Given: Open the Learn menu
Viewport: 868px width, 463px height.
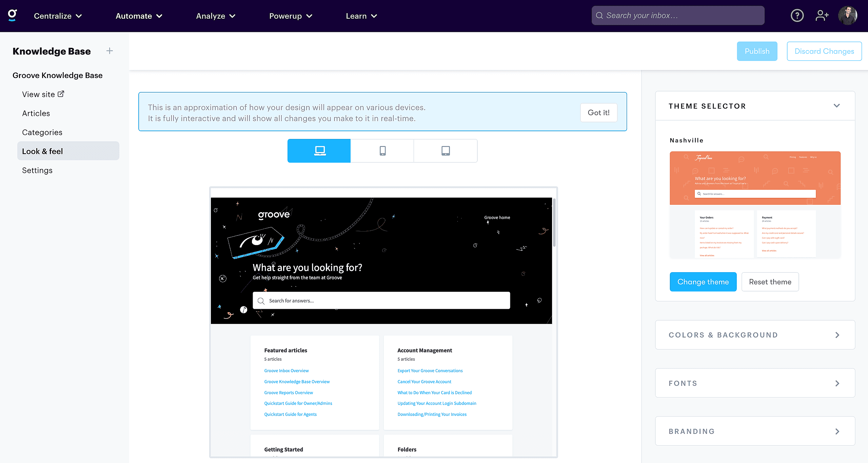Looking at the screenshot, I should [x=361, y=16].
